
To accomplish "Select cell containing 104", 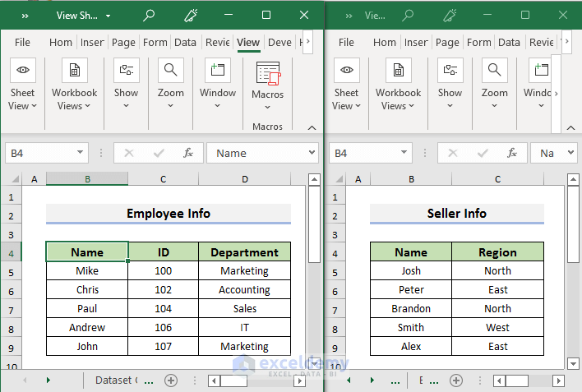I will point(164,308).
